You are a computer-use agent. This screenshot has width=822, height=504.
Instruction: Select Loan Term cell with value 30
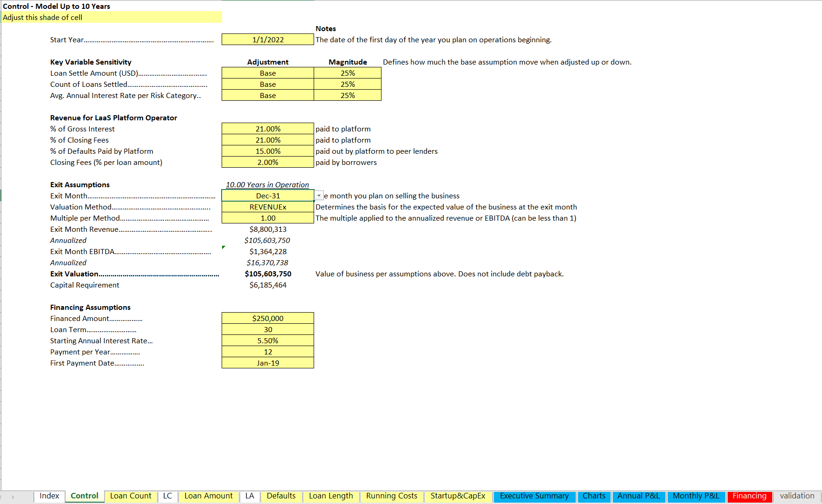coord(268,329)
